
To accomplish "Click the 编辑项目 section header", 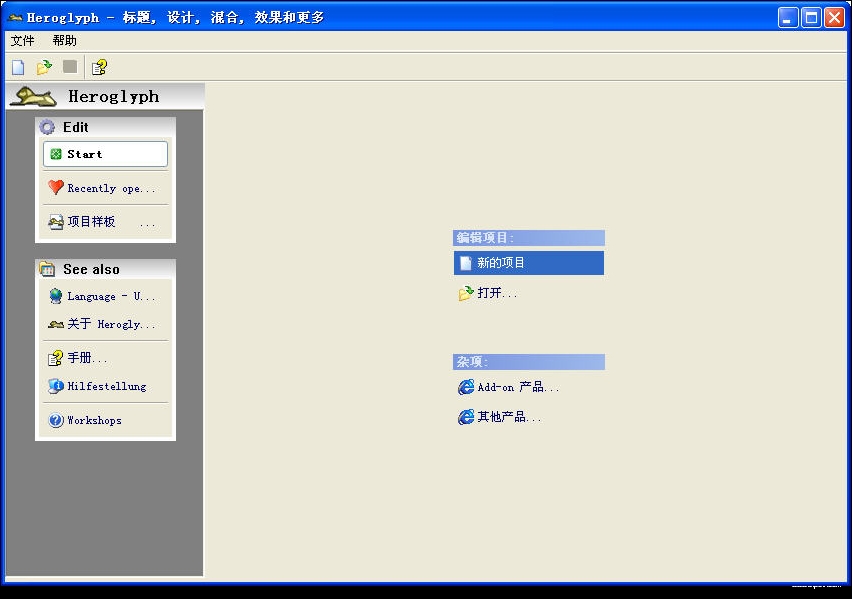I will [529, 238].
